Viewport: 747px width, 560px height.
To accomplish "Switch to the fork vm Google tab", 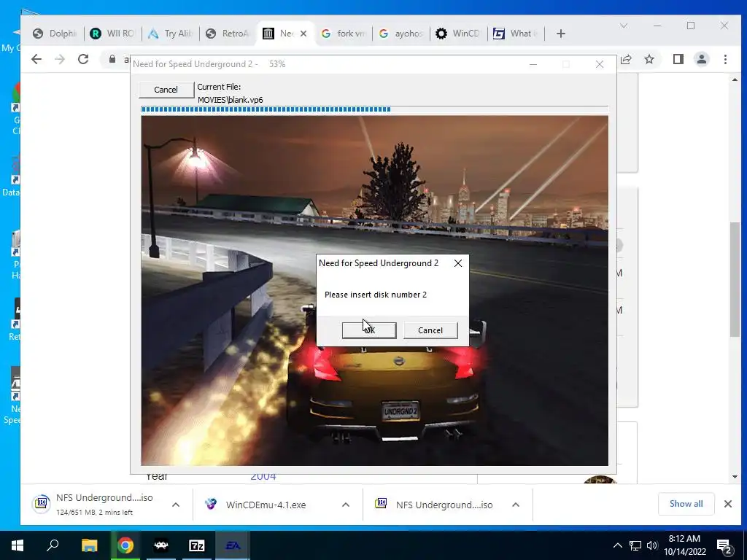I will point(344,34).
